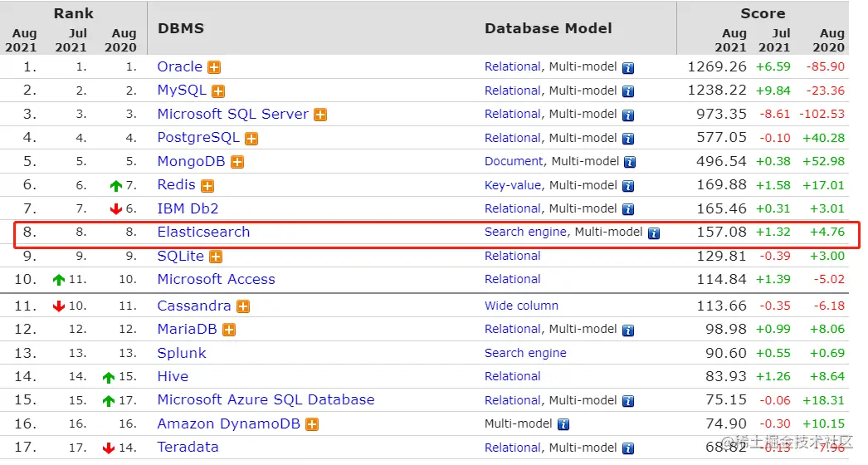Viewport: 868px width, 465px height.
Task: Click info icon in Redis row
Action: (x=628, y=186)
